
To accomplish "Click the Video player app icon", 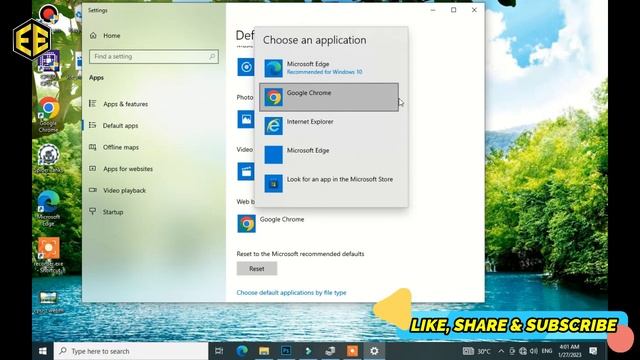I will point(246,172).
